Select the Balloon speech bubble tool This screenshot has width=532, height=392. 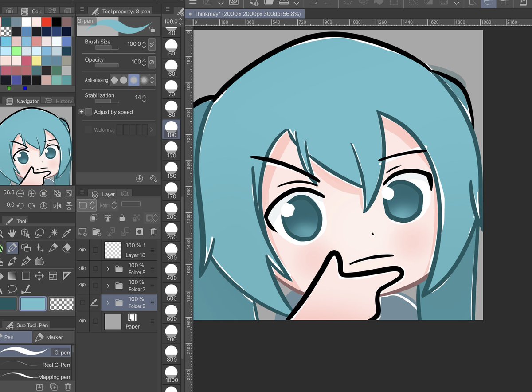tap(12, 289)
